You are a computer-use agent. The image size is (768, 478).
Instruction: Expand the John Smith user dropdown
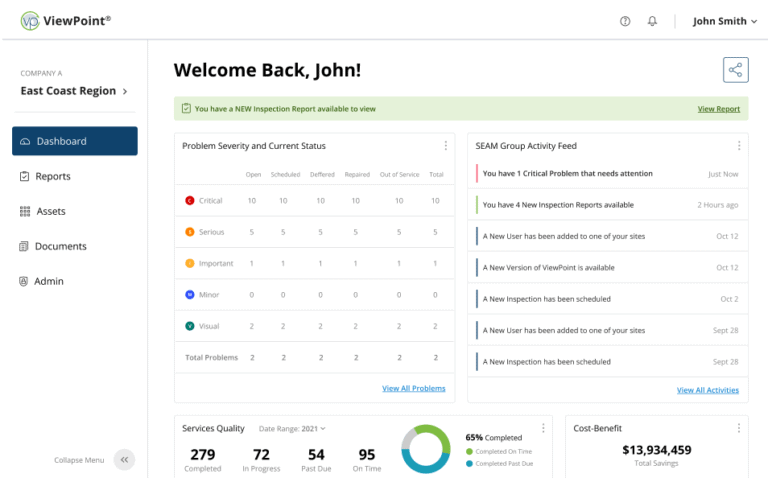point(725,21)
